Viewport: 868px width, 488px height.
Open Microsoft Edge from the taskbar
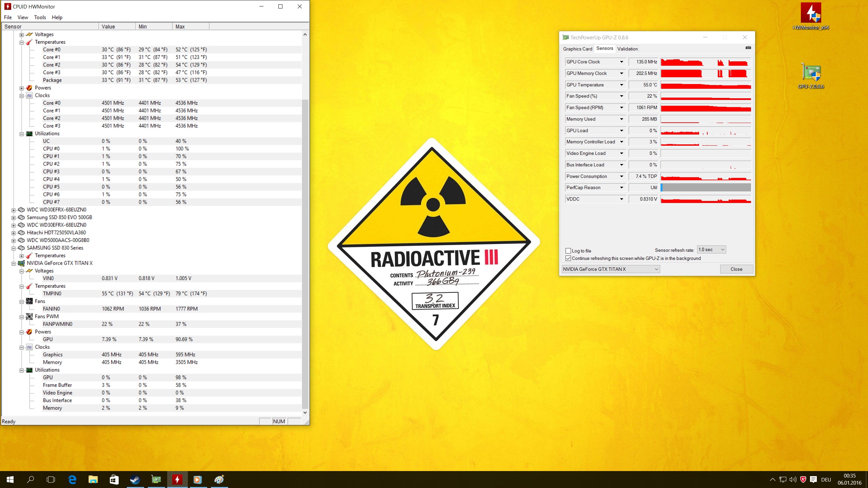pyautogui.click(x=72, y=480)
